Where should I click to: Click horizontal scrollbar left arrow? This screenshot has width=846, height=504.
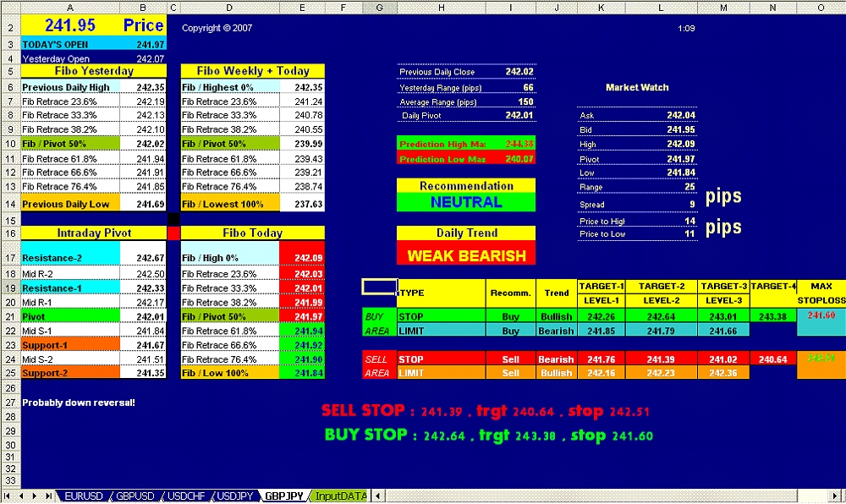pyautogui.click(x=379, y=496)
